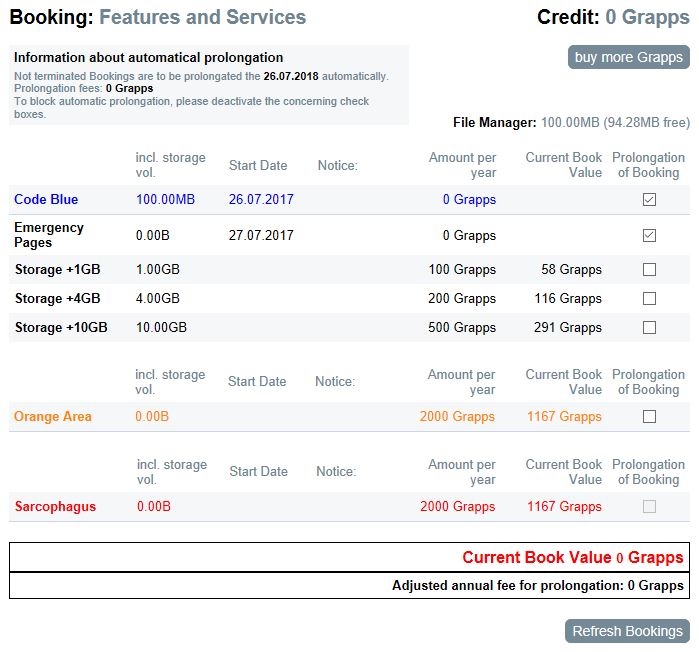Uncheck prolongation for Code Blue
Screen dimensions: 699x652
coord(649,199)
